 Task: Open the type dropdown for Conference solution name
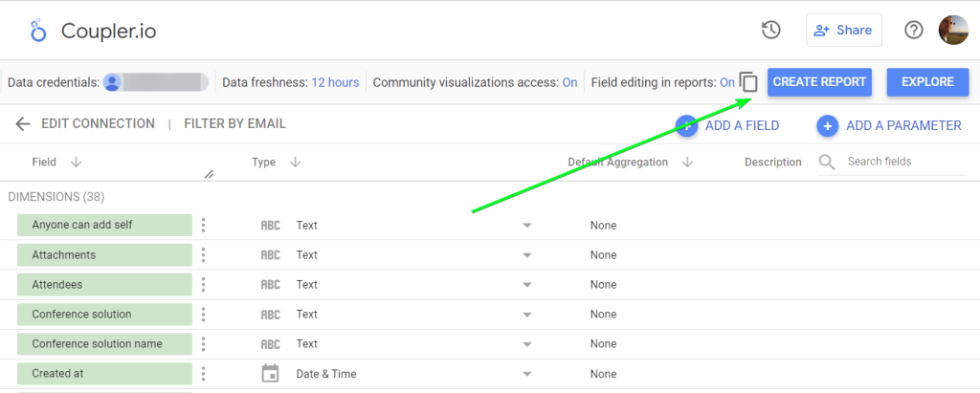pyautogui.click(x=527, y=344)
